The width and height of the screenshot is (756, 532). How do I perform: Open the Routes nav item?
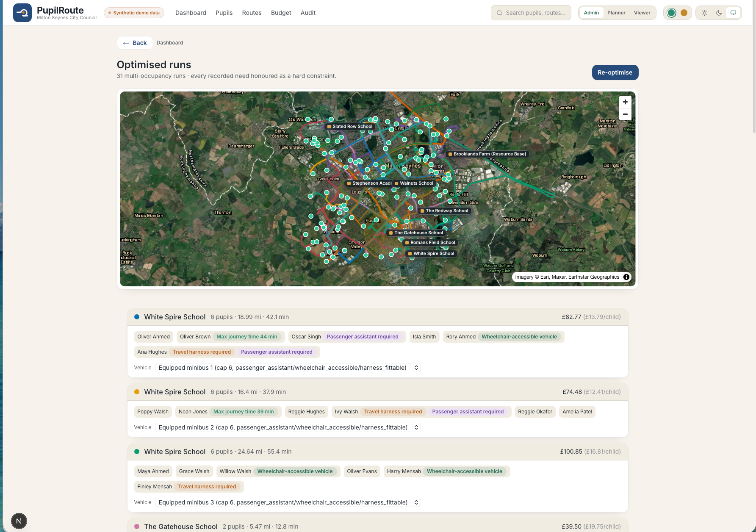tap(252, 13)
